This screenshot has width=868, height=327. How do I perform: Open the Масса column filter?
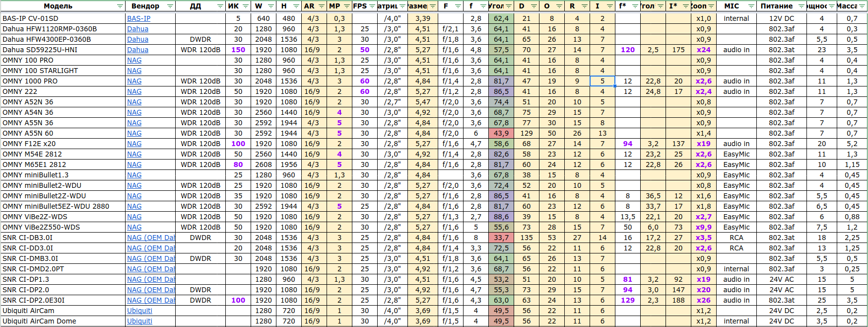(x=863, y=6)
